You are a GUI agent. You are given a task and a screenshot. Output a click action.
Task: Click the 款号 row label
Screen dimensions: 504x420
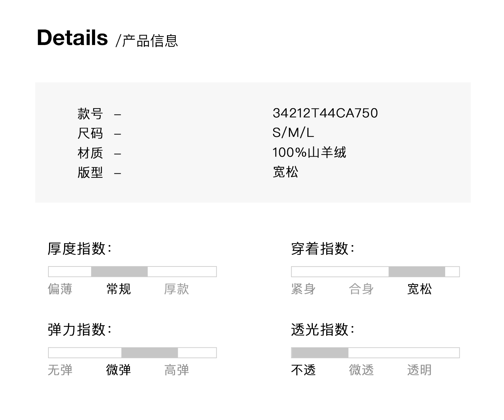[90, 114]
